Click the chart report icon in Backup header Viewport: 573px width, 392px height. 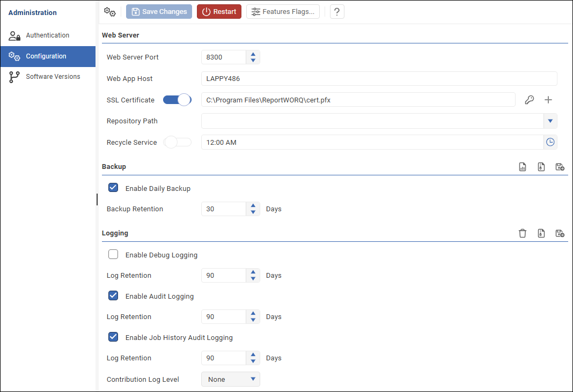(523, 167)
